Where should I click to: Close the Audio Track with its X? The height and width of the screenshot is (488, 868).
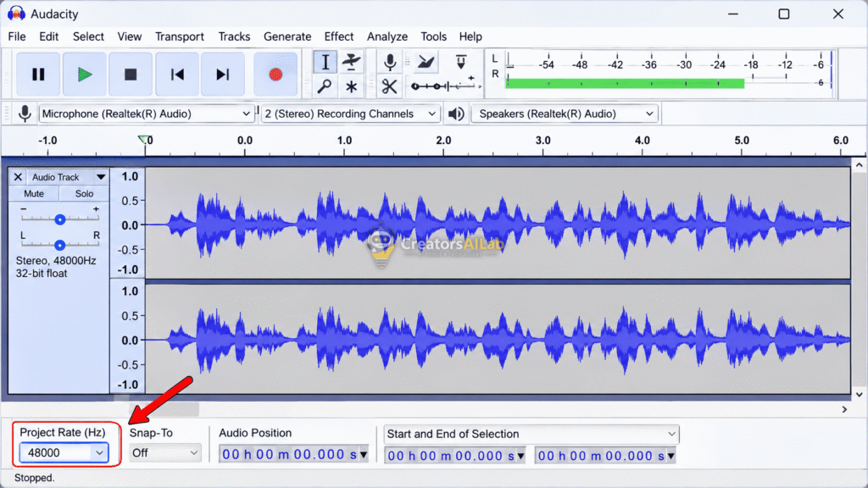(x=18, y=177)
